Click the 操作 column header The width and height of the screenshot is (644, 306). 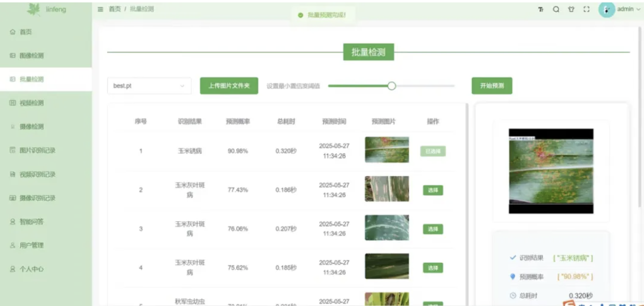coord(433,122)
